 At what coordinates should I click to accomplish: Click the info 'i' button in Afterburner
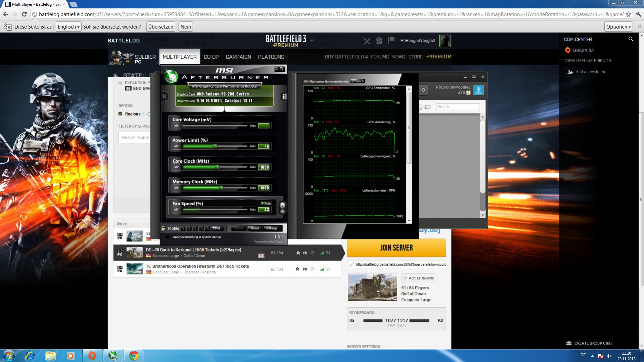click(284, 97)
